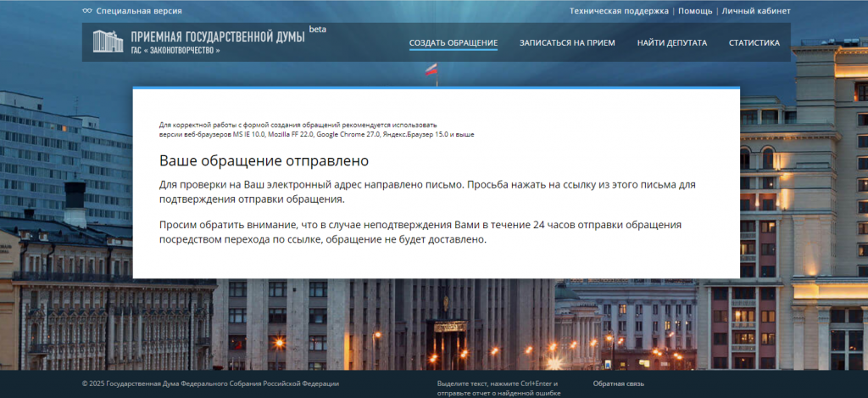Image resolution: width=868 pixels, height=398 pixels.
Task: Go to Личный кабинет
Action: click(756, 11)
